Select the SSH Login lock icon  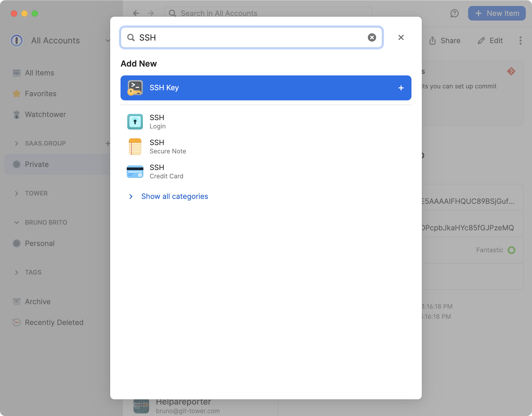click(x=135, y=121)
